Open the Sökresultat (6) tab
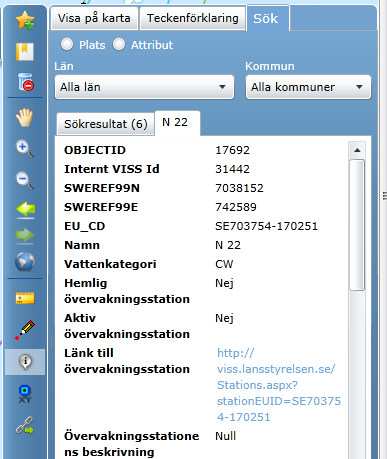 tap(106, 124)
